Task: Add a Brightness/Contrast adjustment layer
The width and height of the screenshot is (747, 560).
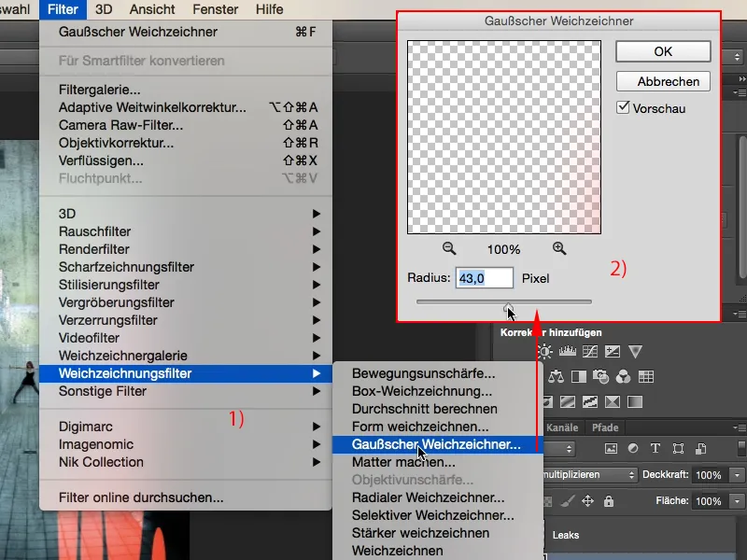Action: point(544,352)
